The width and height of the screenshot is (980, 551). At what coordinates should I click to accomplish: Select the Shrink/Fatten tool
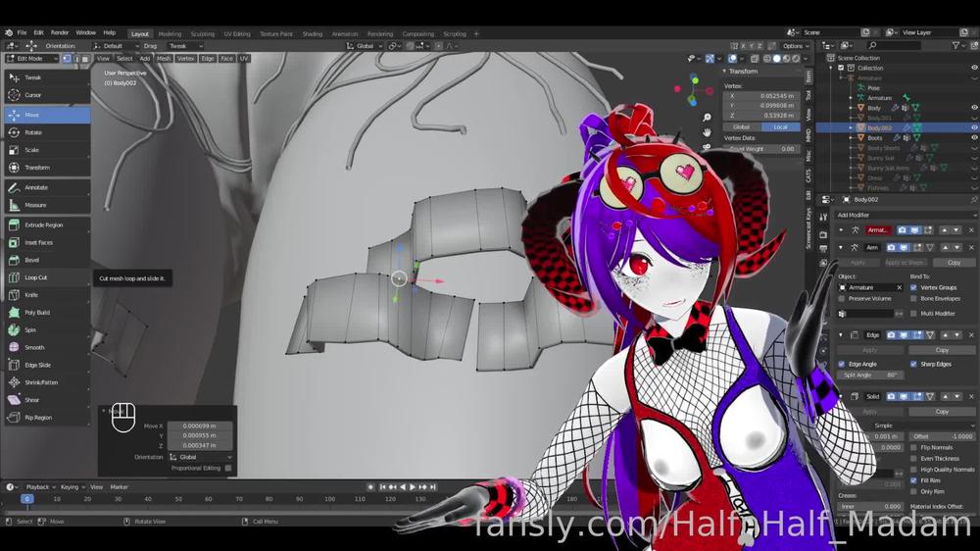pyautogui.click(x=47, y=382)
